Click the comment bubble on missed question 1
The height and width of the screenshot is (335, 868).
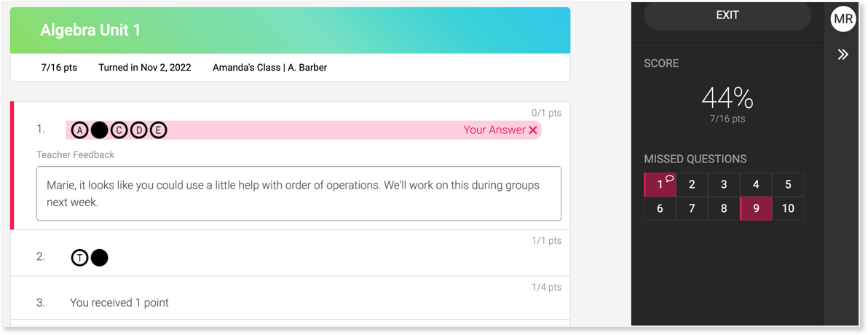(x=669, y=178)
